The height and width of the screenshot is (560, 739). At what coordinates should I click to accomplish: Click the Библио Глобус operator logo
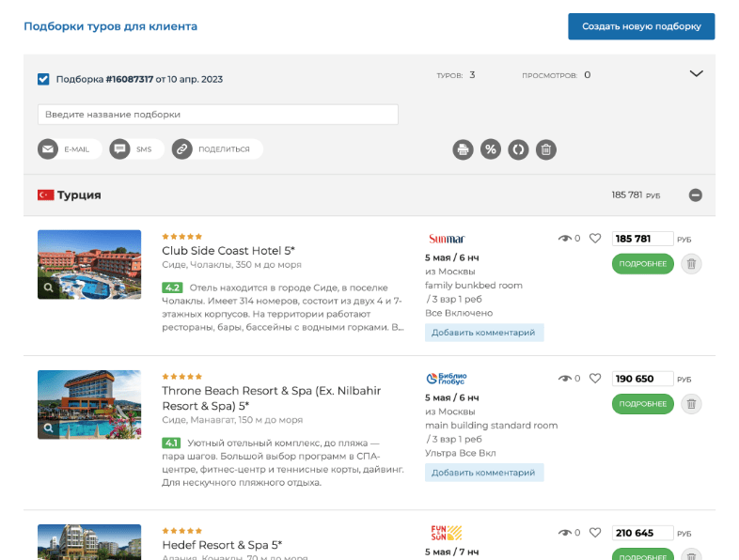(447, 379)
